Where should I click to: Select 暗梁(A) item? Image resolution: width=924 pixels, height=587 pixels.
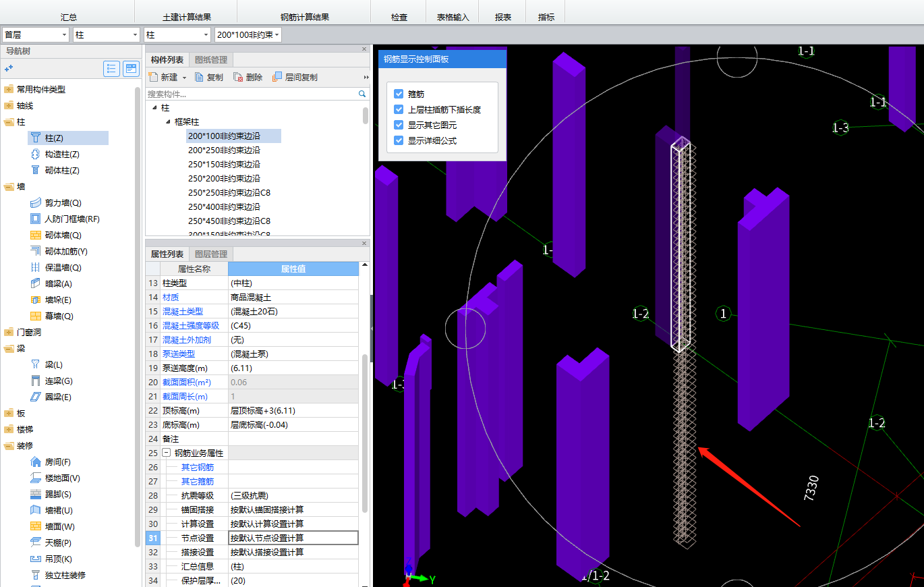click(x=58, y=284)
